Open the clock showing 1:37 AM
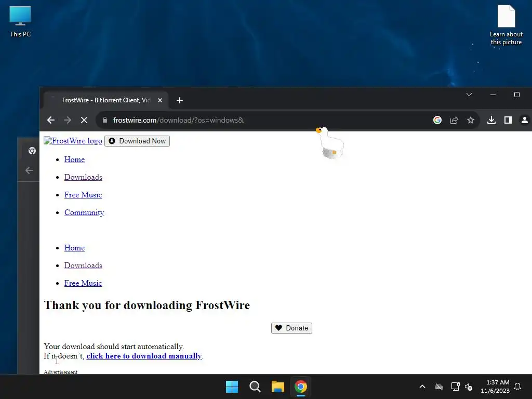532x399 pixels. (495, 387)
